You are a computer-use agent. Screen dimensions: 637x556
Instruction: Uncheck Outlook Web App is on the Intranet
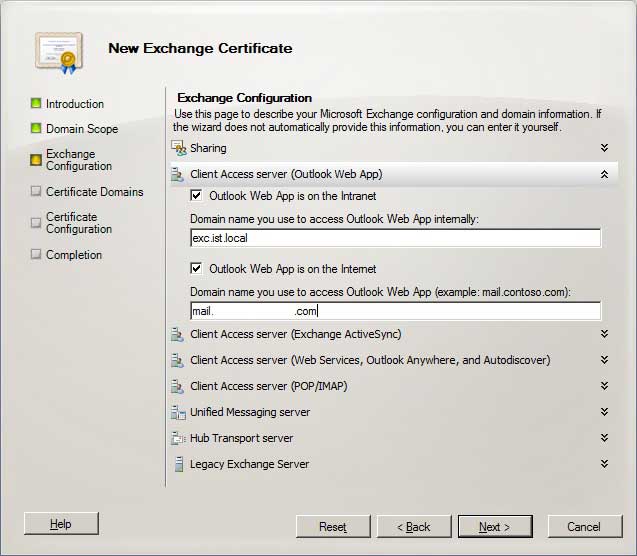coord(197,196)
